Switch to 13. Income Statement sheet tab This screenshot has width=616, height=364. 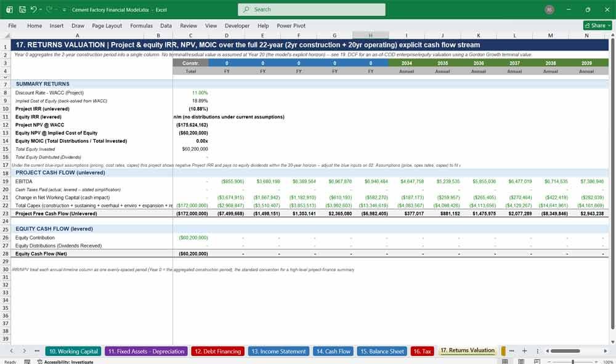click(278, 352)
